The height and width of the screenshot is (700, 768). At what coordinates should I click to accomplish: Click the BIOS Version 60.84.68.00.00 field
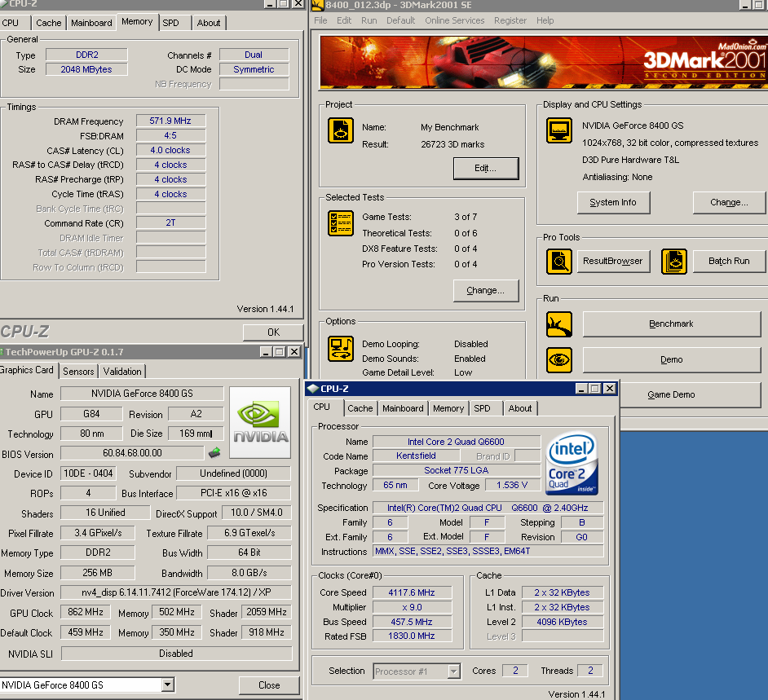(x=132, y=453)
